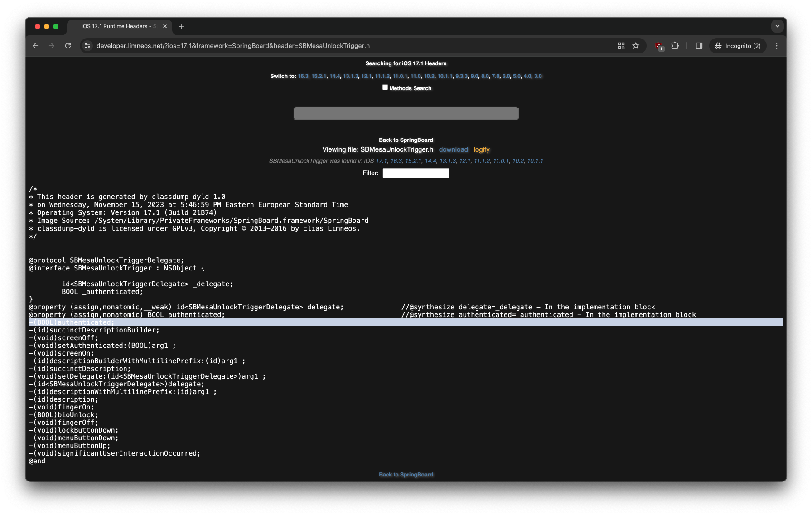
Task: Click the -(void)fingerOff; method line
Action: click(x=63, y=423)
